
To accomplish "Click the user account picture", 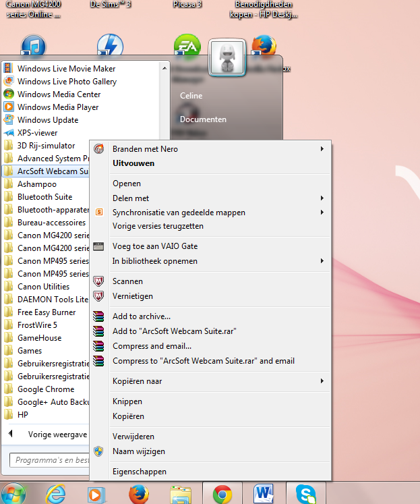I will (228, 57).
